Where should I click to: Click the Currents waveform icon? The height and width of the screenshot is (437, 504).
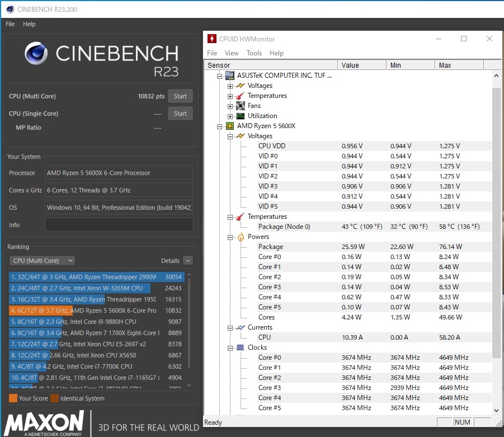[x=240, y=327]
